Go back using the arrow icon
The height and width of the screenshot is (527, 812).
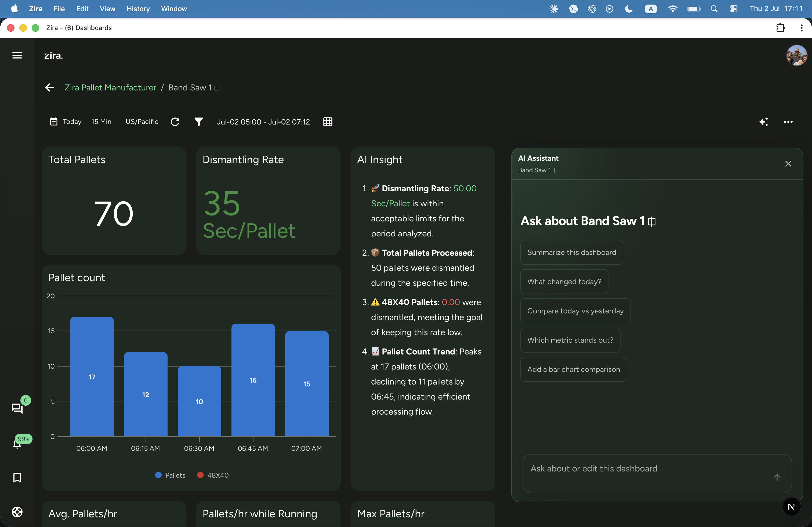click(49, 87)
